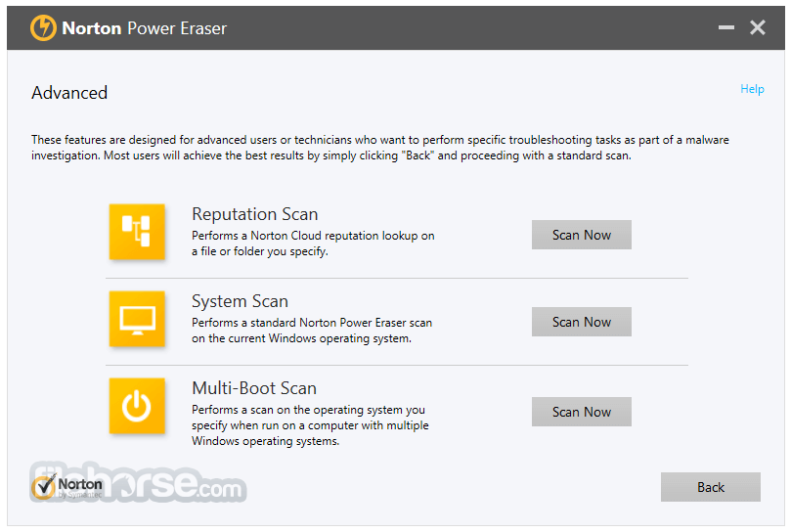Click the 'advanced users or technicians' intro paragraph
The height and width of the screenshot is (532, 791).
[380, 148]
